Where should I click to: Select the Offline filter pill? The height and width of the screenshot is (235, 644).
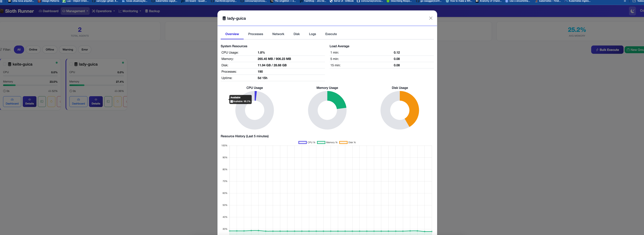tap(50, 50)
